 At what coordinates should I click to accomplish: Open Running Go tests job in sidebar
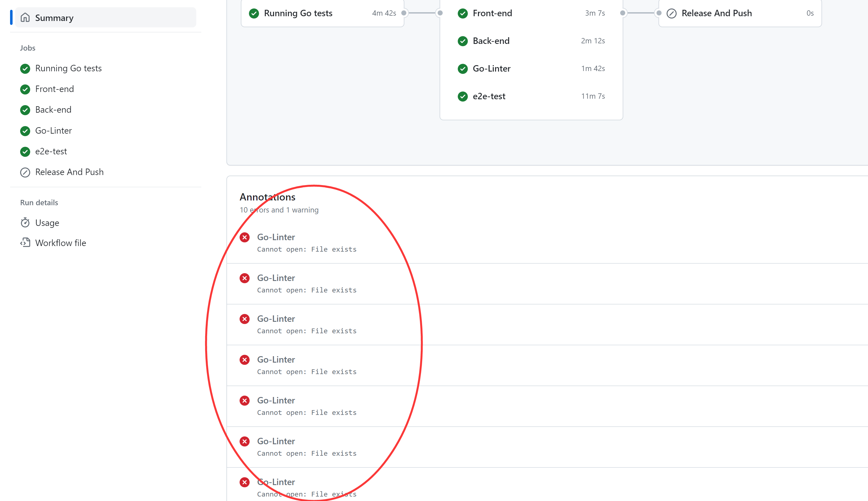tap(68, 68)
